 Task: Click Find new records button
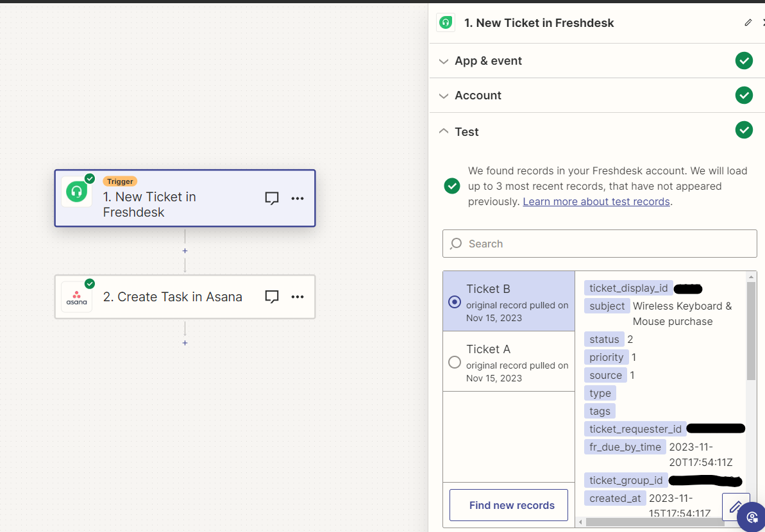509,505
